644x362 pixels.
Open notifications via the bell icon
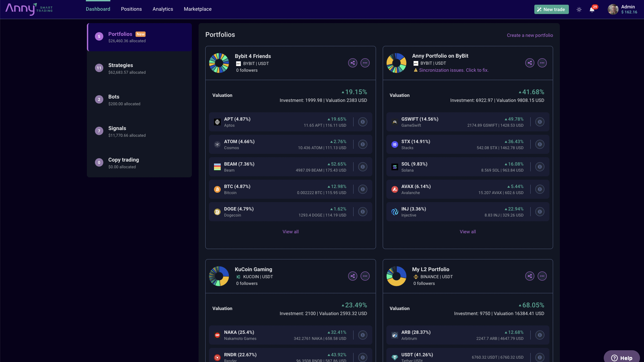click(592, 10)
